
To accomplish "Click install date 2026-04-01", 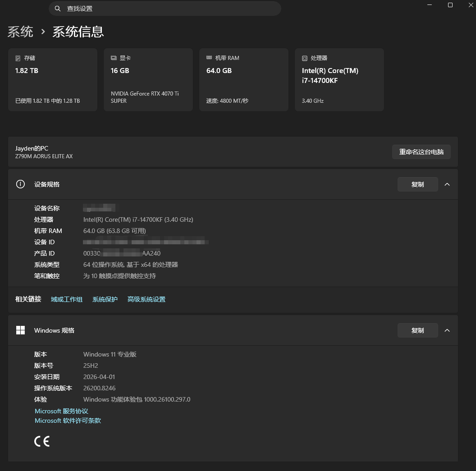I will [x=99, y=377].
